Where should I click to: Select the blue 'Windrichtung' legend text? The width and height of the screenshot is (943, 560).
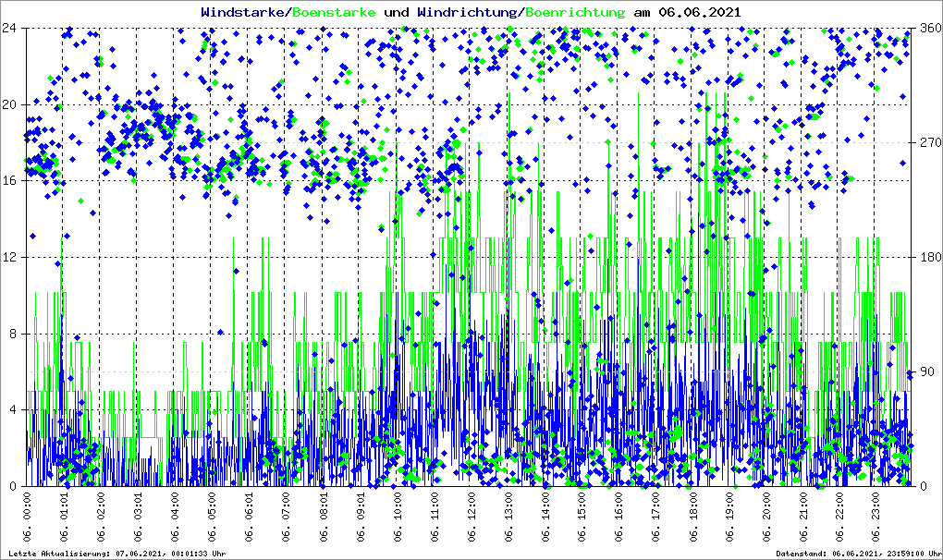(x=468, y=12)
